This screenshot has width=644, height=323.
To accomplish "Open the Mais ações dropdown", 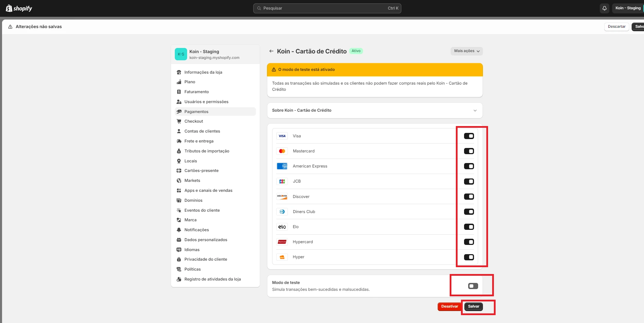I will [x=466, y=51].
